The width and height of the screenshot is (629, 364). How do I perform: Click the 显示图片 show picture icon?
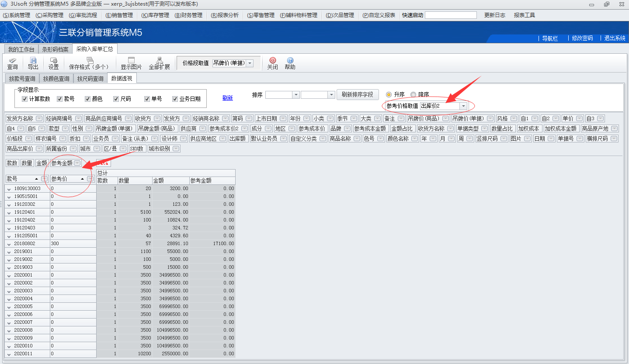(x=131, y=63)
